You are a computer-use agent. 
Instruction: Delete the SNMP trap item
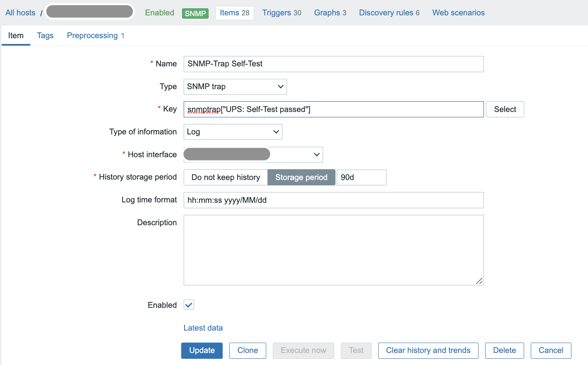pos(504,350)
